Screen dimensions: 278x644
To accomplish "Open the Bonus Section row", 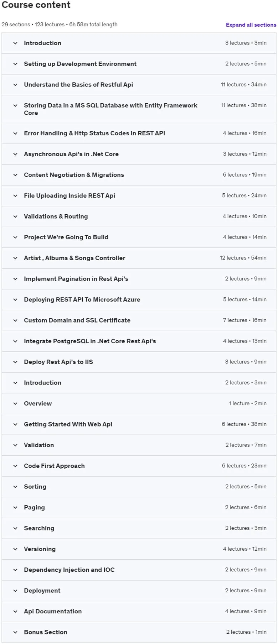I will pyautogui.click(x=139, y=632).
